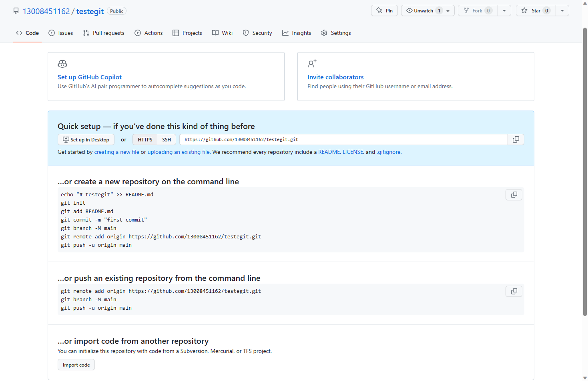Pin this repository
This screenshot has height=381, width=588.
384,11
